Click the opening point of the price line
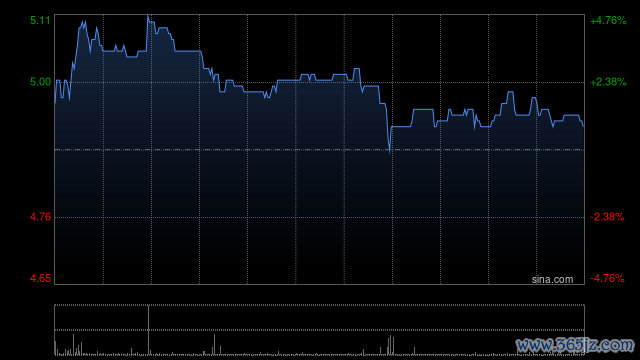 click(x=55, y=103)
